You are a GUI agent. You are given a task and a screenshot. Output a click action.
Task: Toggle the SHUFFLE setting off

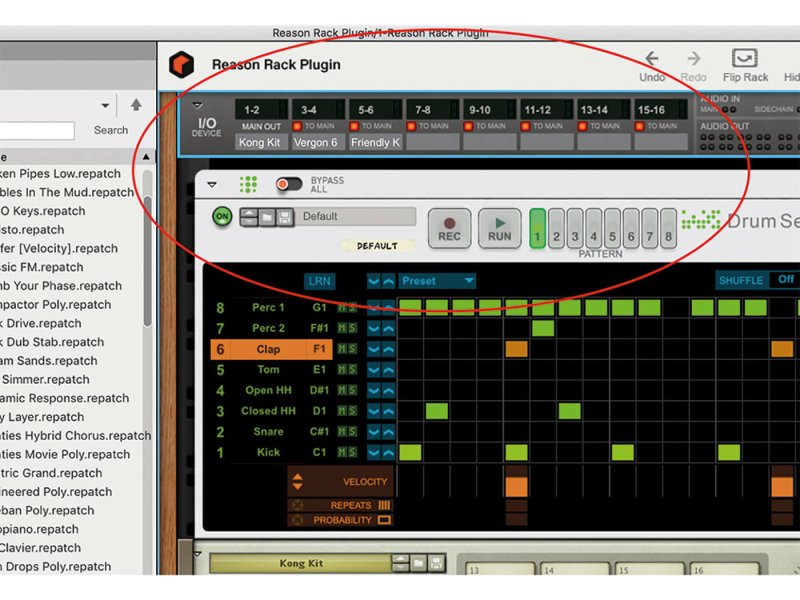point(741,280)
